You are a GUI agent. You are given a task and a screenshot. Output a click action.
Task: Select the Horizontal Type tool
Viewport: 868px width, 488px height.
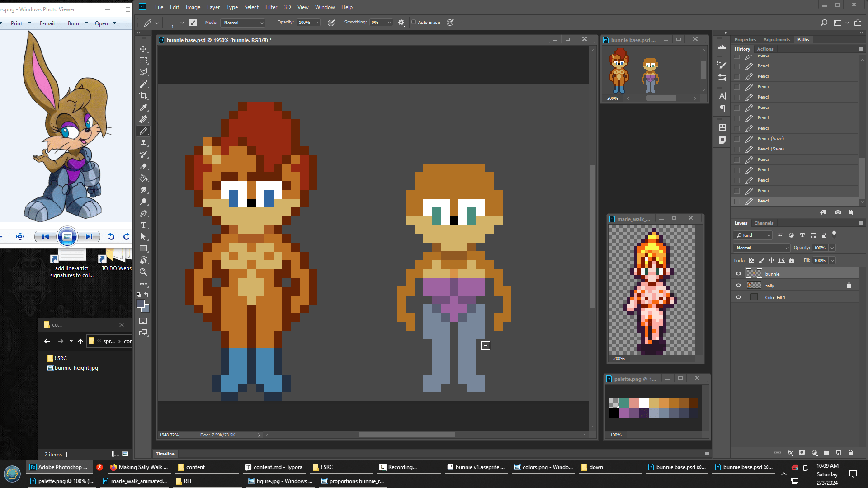(143, 225)
